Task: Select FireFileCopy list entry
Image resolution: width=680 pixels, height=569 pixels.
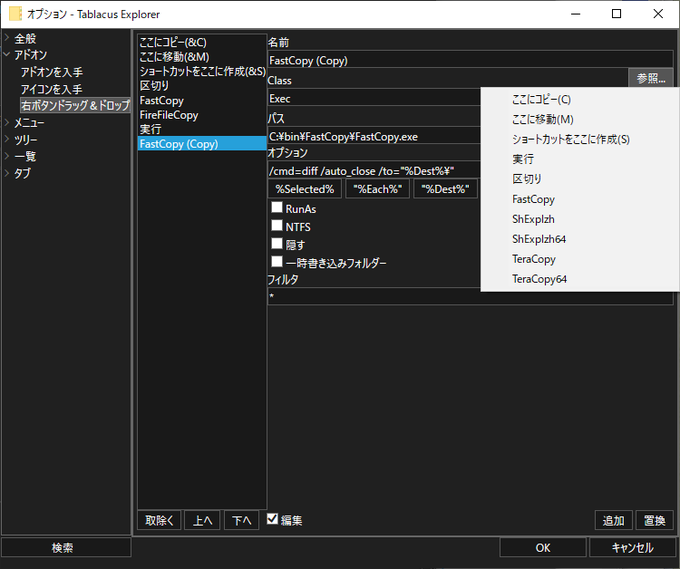Action: pyautogui.click(x=202, y=115)
